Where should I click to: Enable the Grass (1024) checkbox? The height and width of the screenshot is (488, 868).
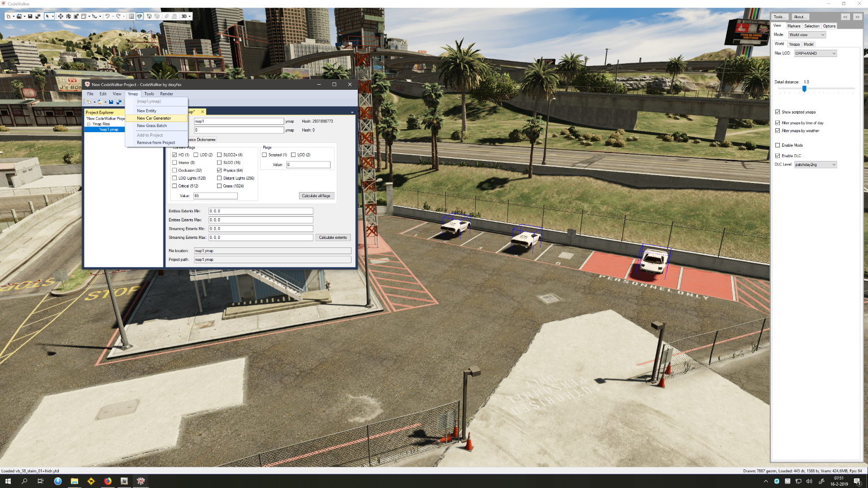tap(219, 186)
